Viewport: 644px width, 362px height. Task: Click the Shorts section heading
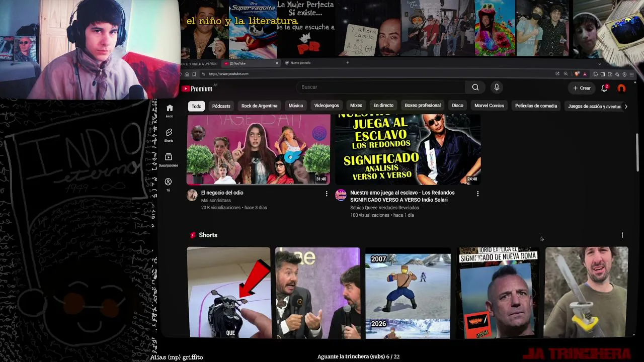pyautogui.click(x=208, y=235)
